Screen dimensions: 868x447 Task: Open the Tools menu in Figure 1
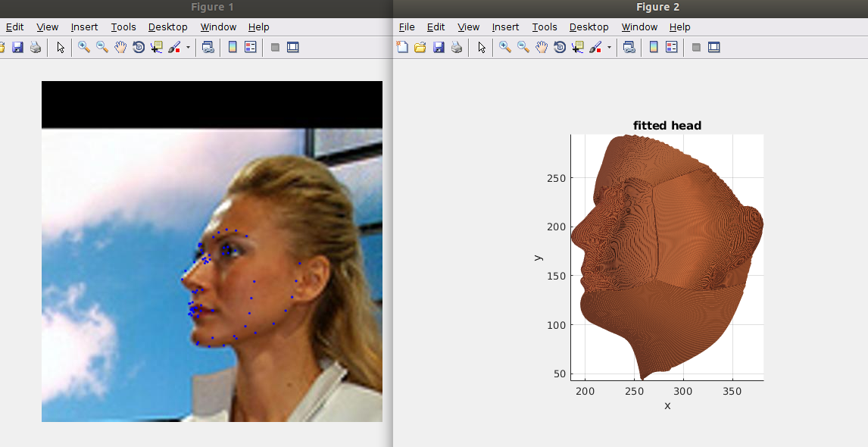pos(123,27)
